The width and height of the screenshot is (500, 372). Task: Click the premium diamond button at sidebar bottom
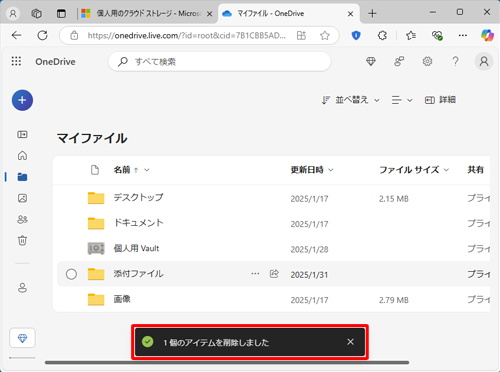click(x=22, y=338)
